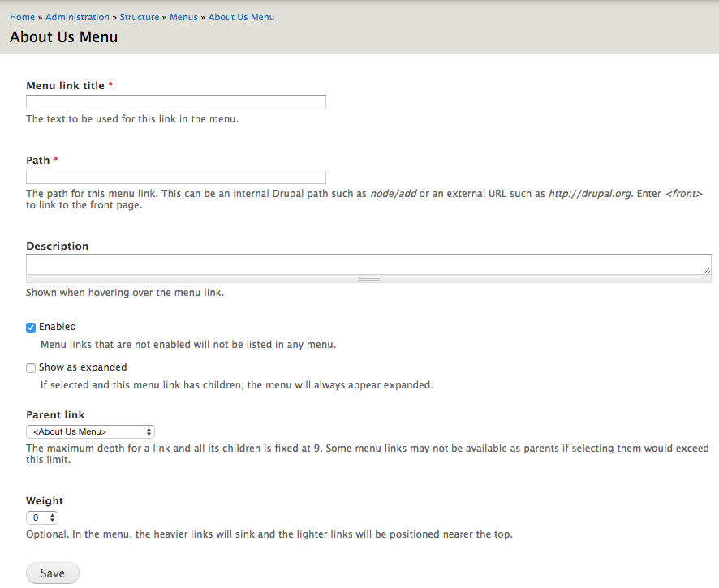The width and height of the screenshot is (719, 588).
Task: Click the Home breadcrumb link
Action: (x=22, y=17)
